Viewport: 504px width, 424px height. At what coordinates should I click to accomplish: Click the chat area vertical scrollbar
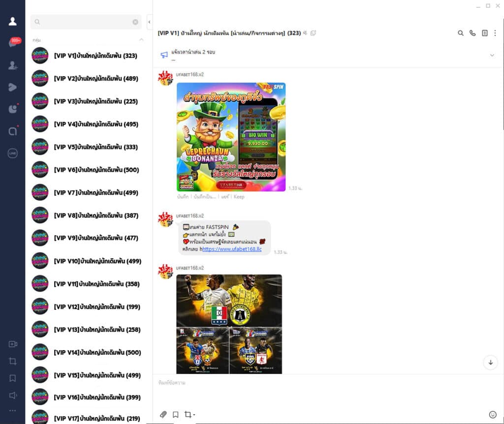503,74
